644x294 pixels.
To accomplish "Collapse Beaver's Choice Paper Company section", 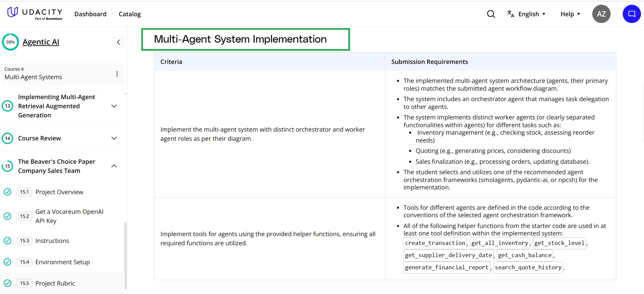I will coord(114,166).
